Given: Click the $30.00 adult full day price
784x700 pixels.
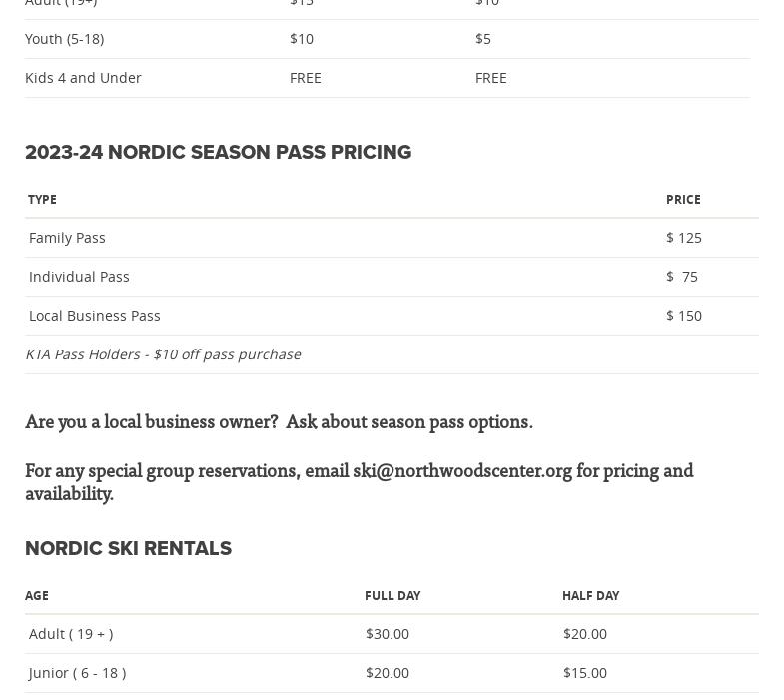Looking at the screenshot, I should tap(388, 634).
